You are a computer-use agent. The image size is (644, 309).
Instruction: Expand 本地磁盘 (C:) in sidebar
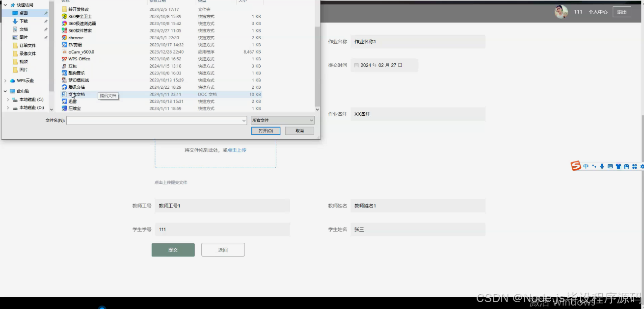pyautogui.click(x=7, y=99)
